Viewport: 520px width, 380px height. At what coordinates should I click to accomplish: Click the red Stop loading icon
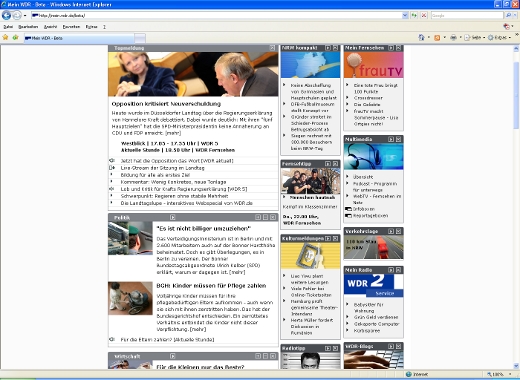424,15
